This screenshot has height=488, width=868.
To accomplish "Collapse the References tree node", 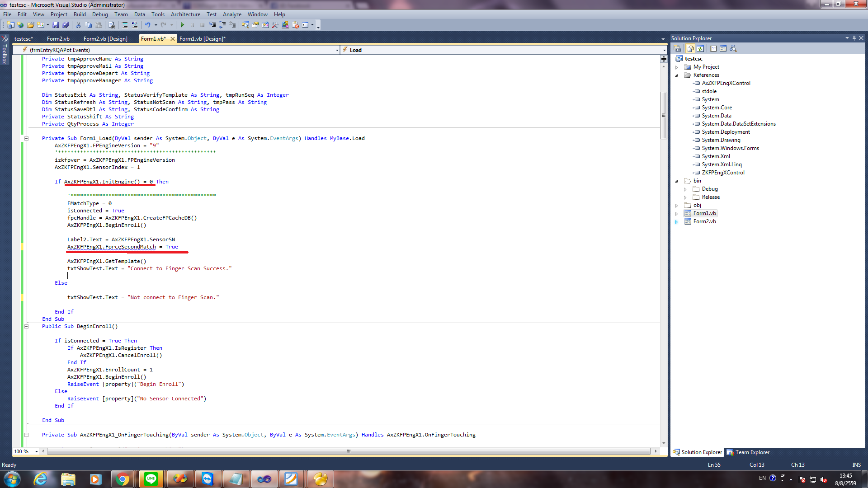I will pos(677,75).
